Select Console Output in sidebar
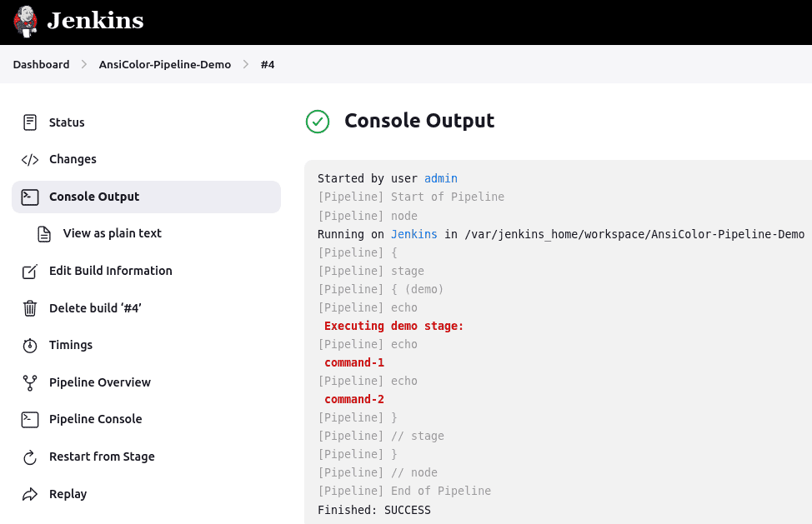Image resolution: width=812 pixels, height=524 pixels. [146, 197]
